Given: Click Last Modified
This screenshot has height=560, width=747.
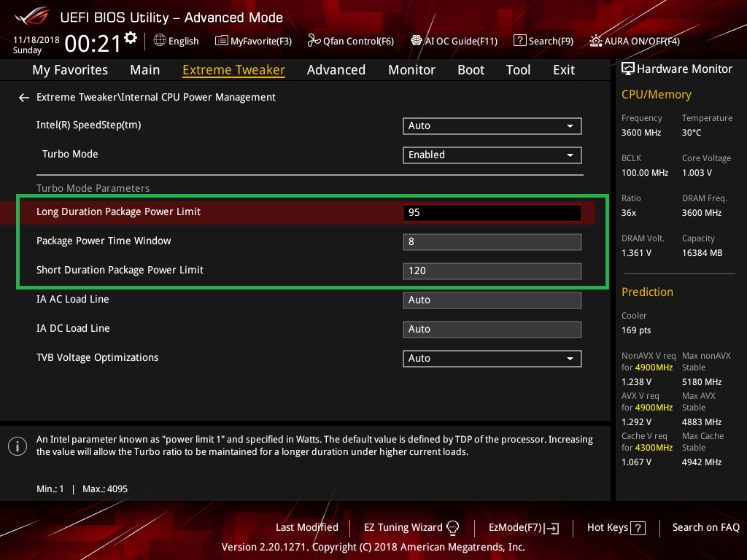Looking at the screenshot, I should [x=307, y=528].
